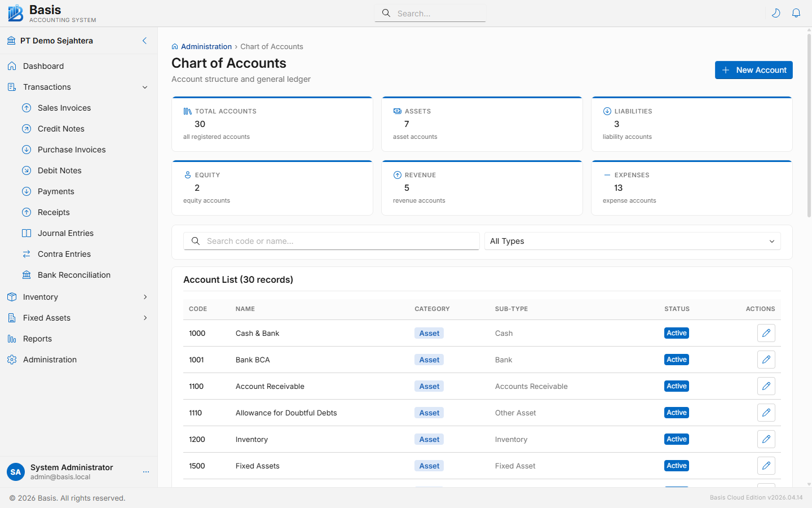The height and width of the screenshot is (508, 812).
Task: Click the Active status badge on Inventory row
Action: coord(676,439)
